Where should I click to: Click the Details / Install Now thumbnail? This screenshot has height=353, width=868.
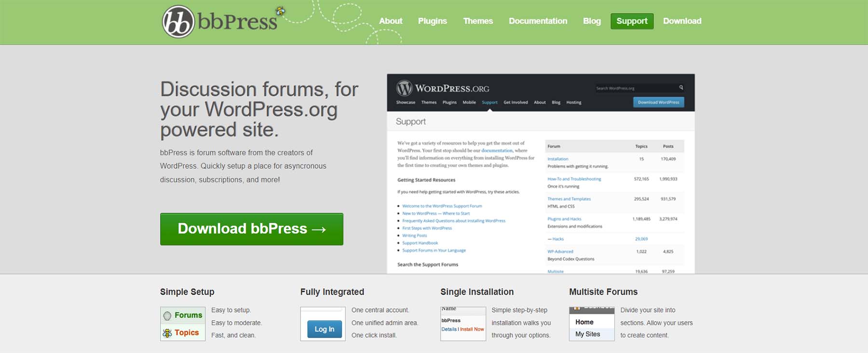(x=463, y=324)
